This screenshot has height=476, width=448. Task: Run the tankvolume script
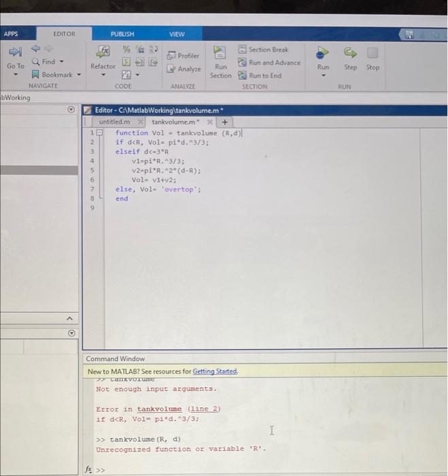(x=322, y=58)
